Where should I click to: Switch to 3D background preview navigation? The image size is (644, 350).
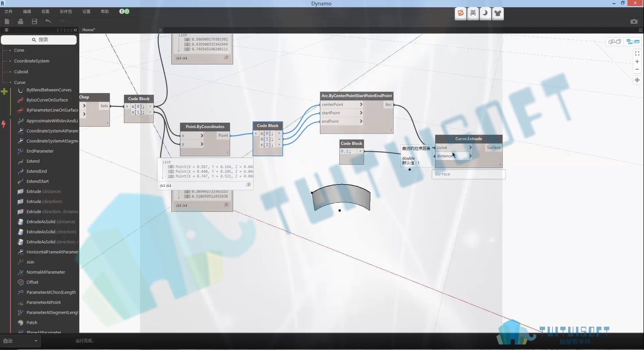pyautogui.click(x=615, y=41)
